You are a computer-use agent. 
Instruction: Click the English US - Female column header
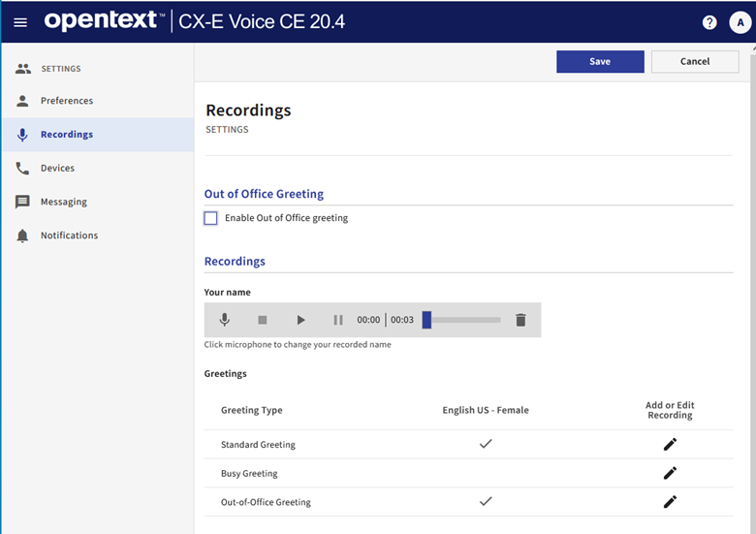[486, 410]
